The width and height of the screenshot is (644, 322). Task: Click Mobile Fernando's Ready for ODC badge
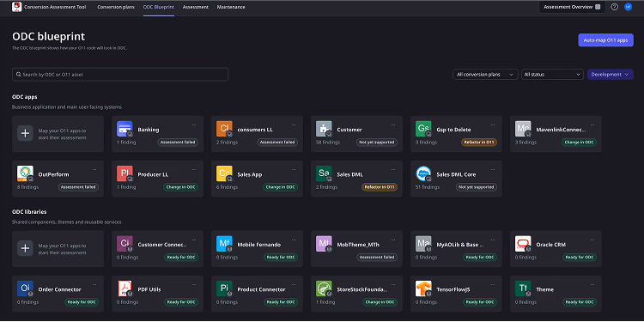pyautogui.click(x=281, y=257)
